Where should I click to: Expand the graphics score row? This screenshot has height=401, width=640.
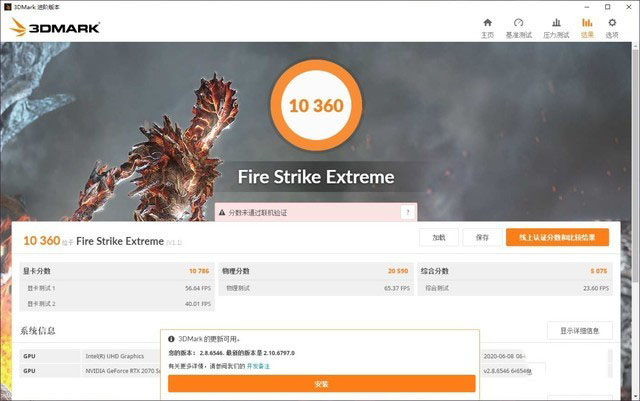pos(117,271)
